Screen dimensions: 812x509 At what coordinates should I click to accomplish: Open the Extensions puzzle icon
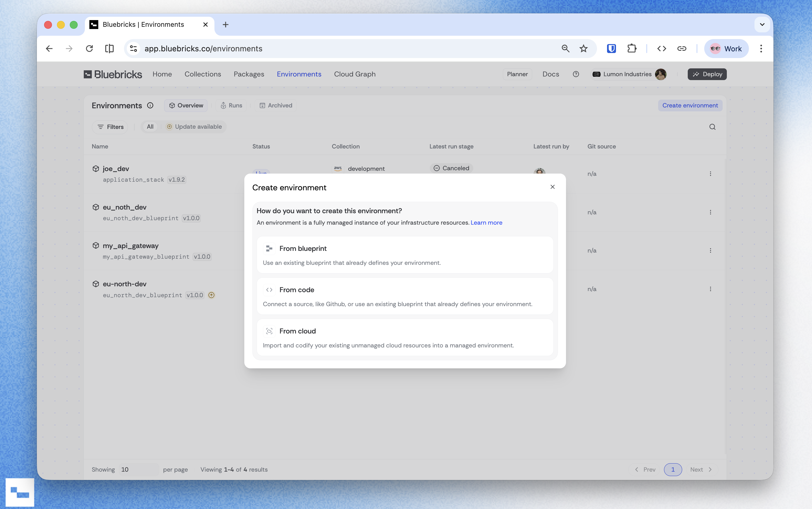(x=632, y=49)
